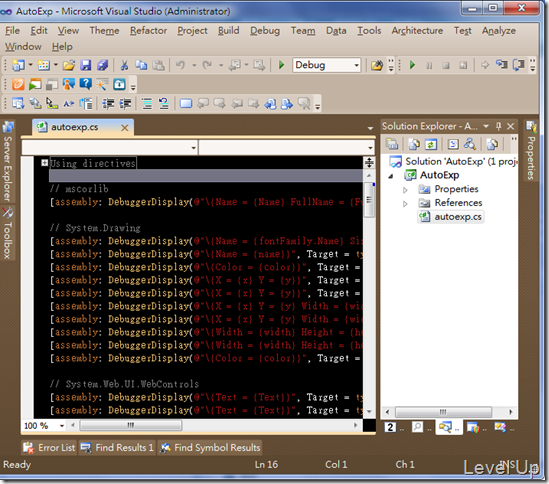
Task: Uncomment the selected lines icon
Action: [164, 104]
